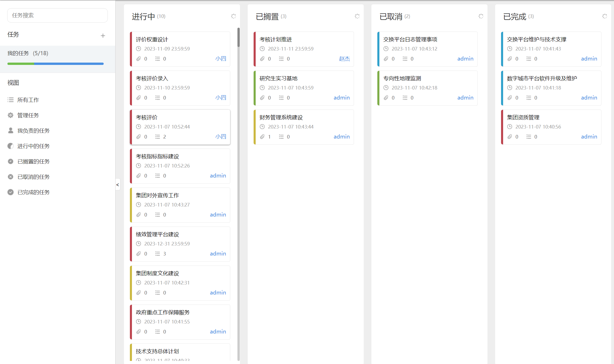Screen dimensions: 614x364
Task: Click assignee 小四 on 考核评价录入 card
Action: click(220, 98)
